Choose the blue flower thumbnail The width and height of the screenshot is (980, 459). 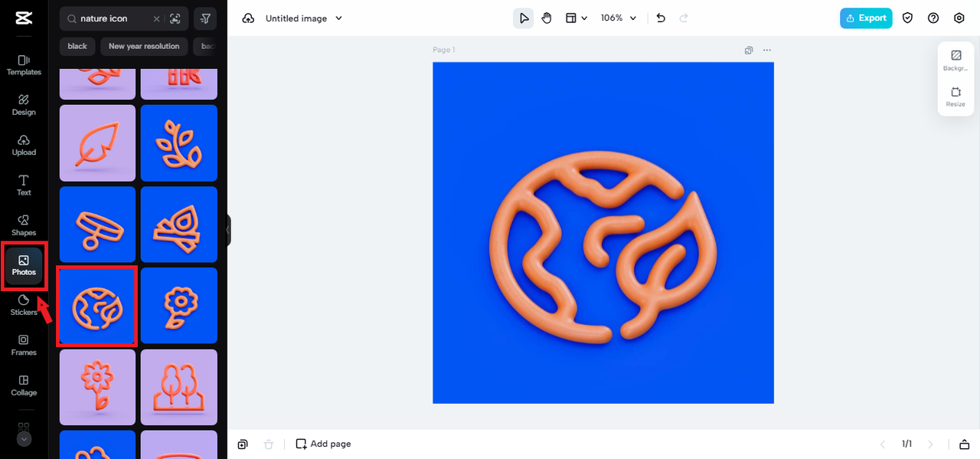coord(179,306)
